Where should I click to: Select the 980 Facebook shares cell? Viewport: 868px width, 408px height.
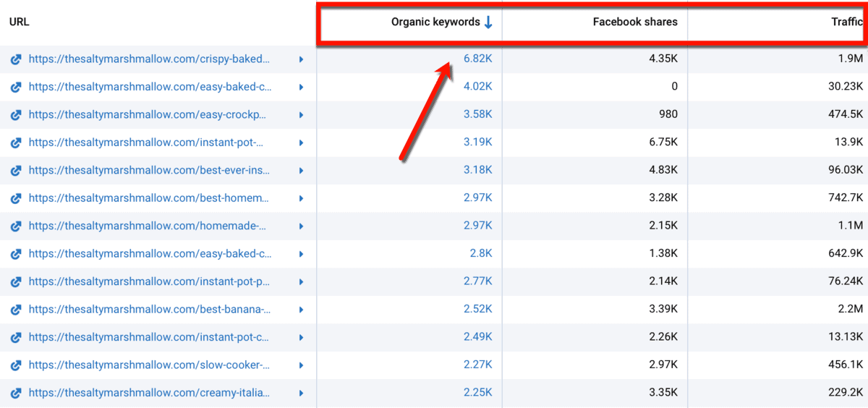[x=668, y=114]
